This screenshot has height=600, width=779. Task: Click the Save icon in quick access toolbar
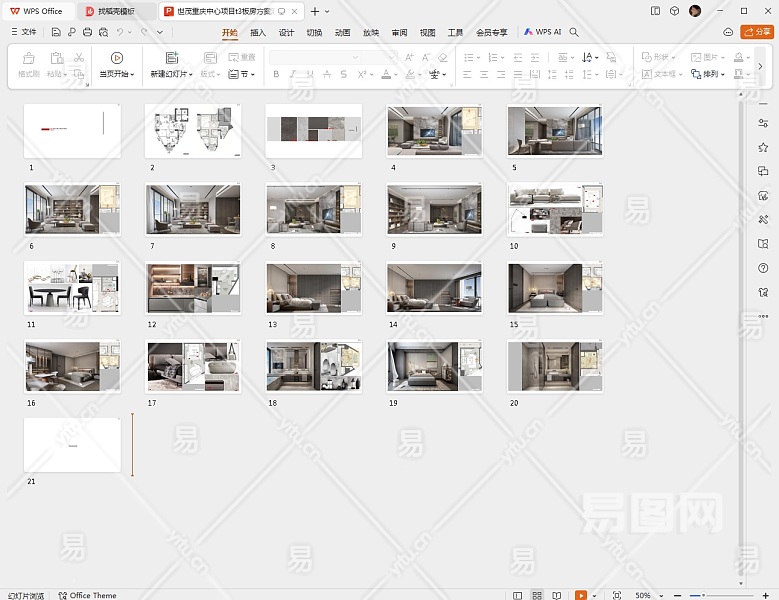56,32
